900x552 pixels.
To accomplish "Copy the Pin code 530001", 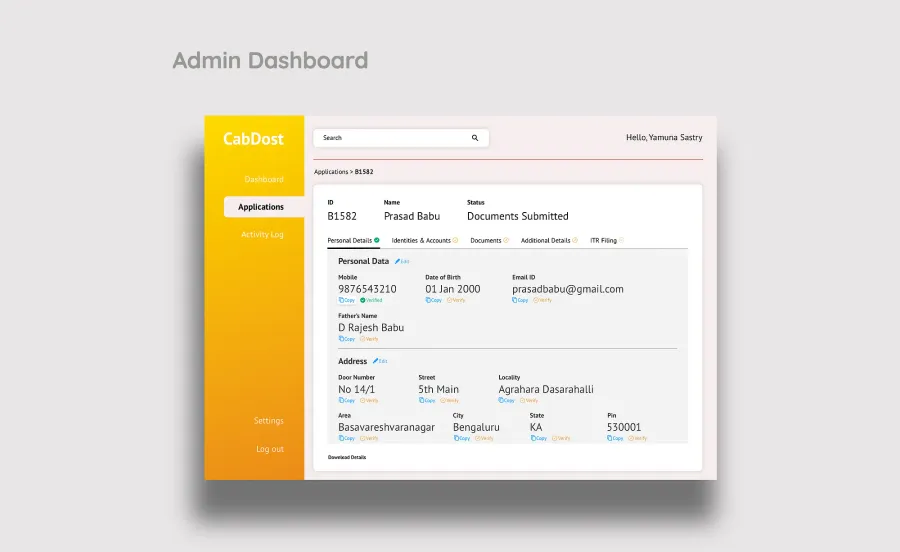I will (x=615, y=438).
